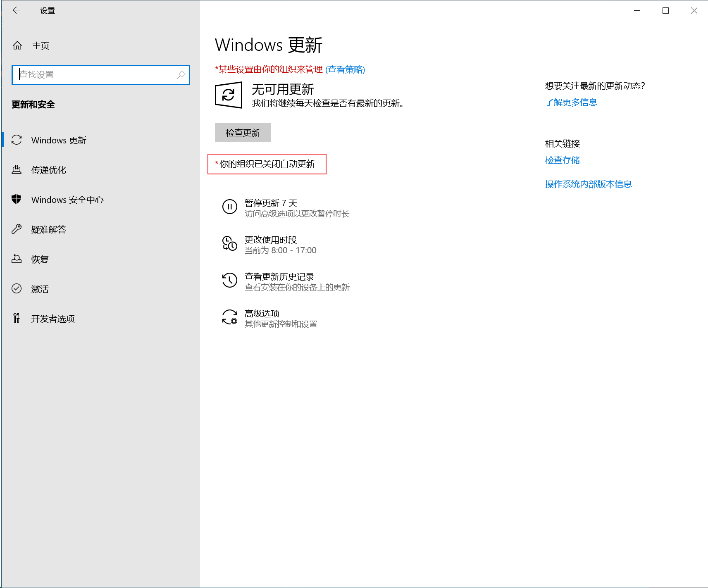Screen dimensions: 708x588
Task: Click the troubleshoot (疑难解答) wrench icon
Action: (17, 229)
